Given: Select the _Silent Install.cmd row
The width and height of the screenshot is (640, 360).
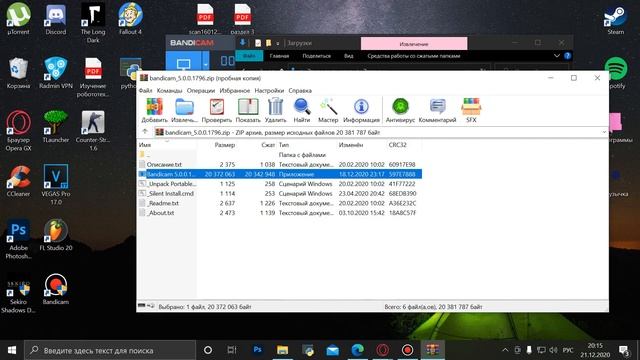Looking at the screenshot, I should [280, 193].
